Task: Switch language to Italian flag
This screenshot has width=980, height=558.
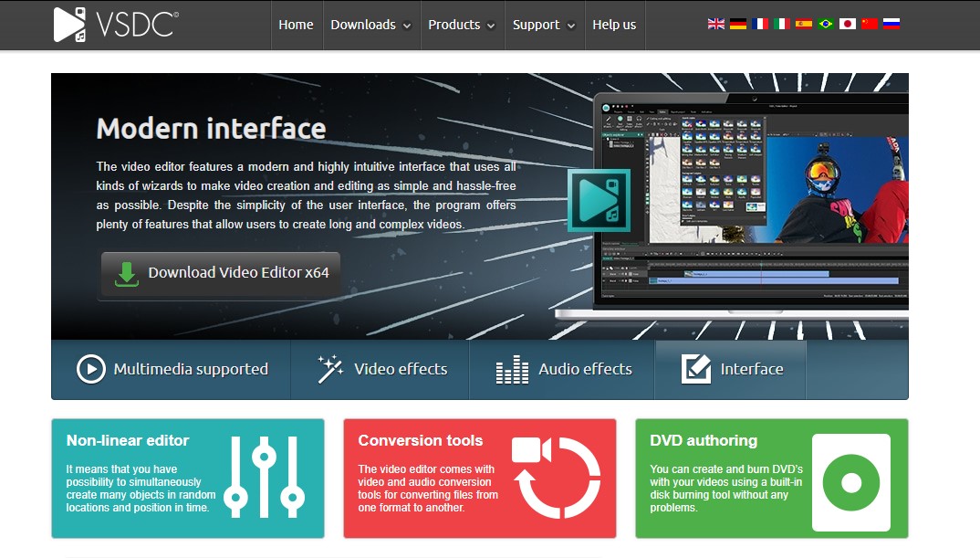Action: [782, 24]
